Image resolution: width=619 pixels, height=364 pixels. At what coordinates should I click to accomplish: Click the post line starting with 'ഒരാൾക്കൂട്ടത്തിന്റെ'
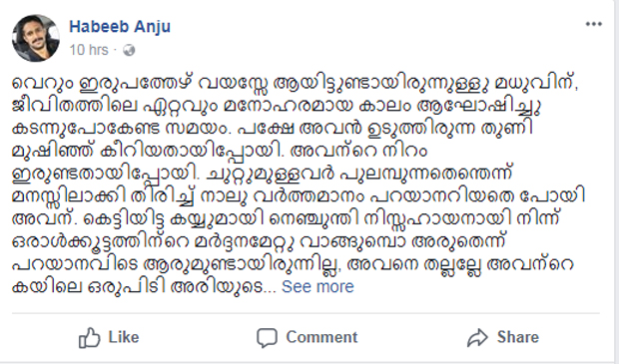pyautogui.click(x=259, y=241)
